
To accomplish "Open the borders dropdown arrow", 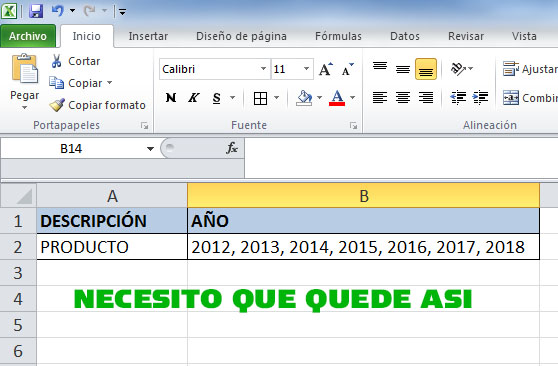I will coord(277,97).
